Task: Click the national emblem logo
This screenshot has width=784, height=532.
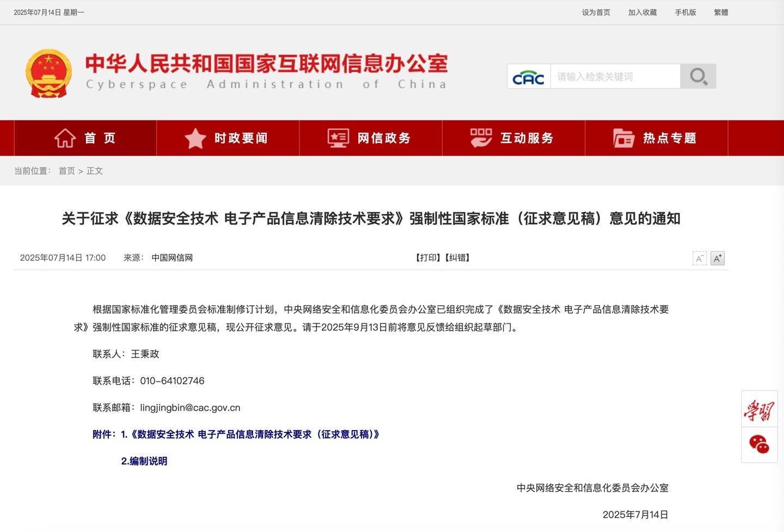Action: 49,72
